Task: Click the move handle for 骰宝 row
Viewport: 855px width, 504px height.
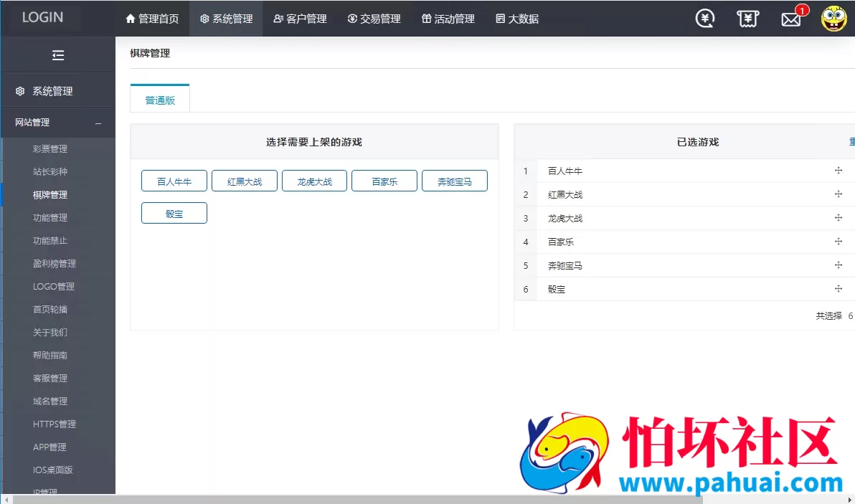Action: point(838,289)
